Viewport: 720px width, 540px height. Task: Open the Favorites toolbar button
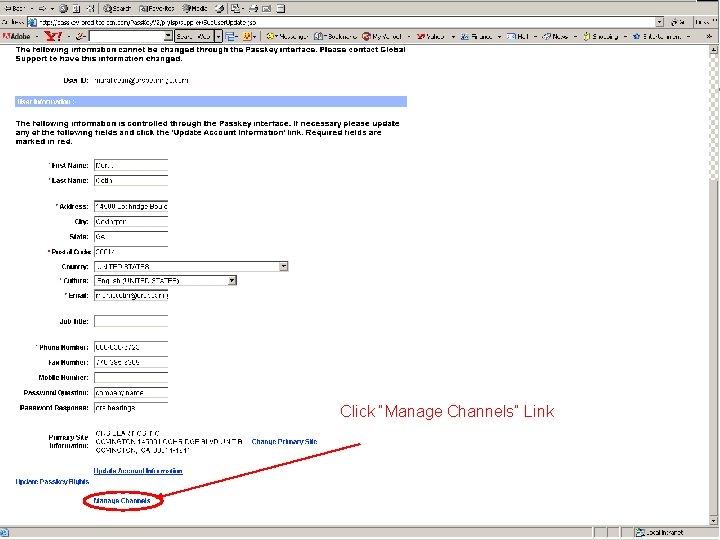pyautogui.click(x=157, y=9)
